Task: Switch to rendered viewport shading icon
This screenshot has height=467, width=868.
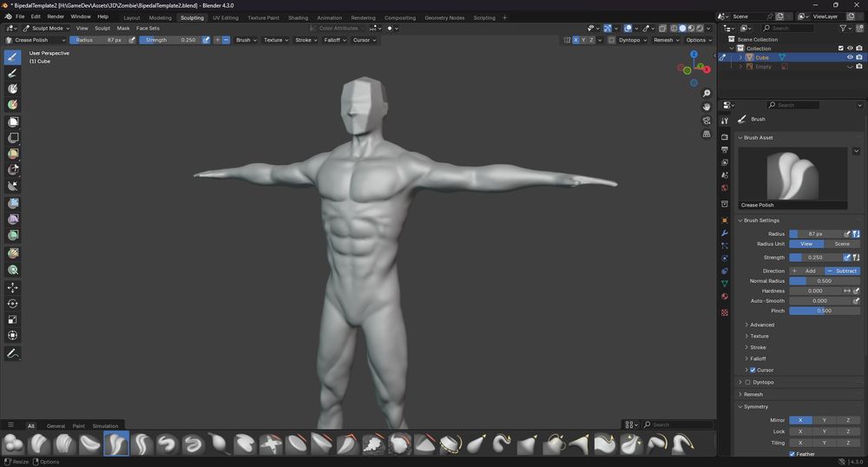Action: click(700, 29)
